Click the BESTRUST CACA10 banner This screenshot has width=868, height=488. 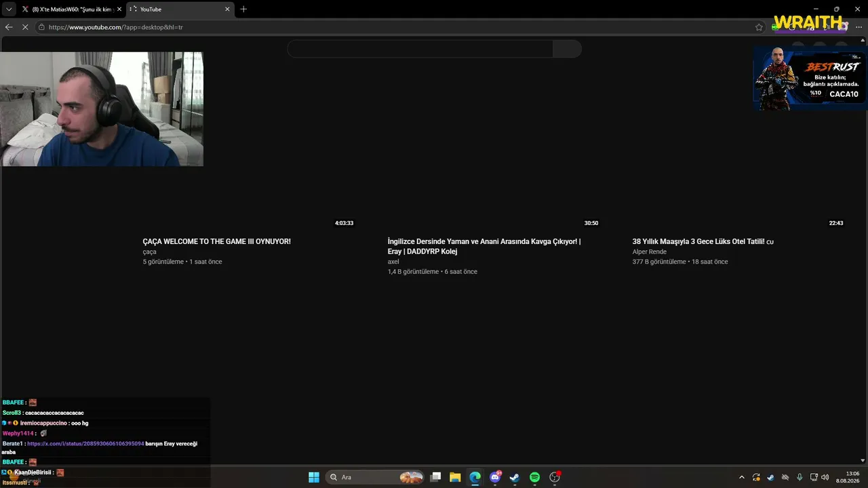tap(810, 78)
